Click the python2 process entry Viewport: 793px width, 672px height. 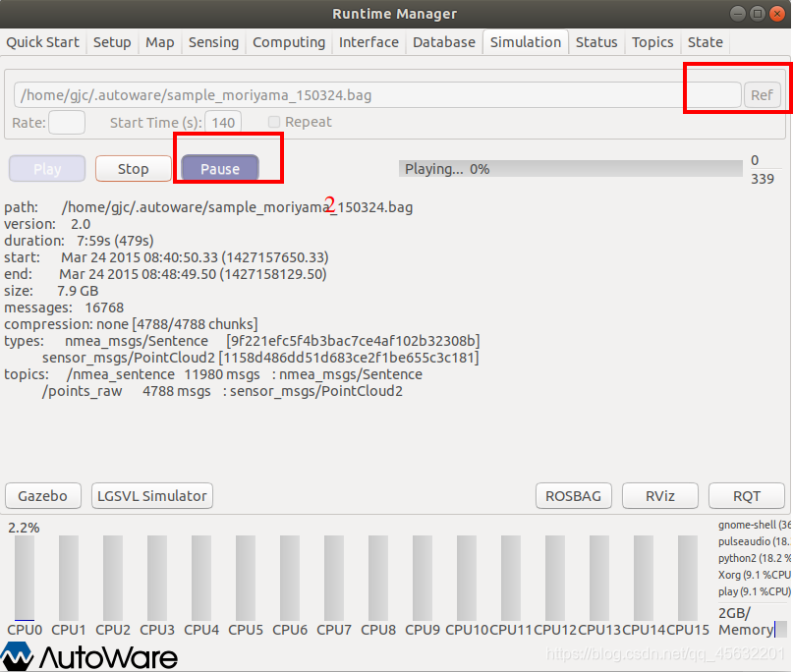[x=754, y=558]
